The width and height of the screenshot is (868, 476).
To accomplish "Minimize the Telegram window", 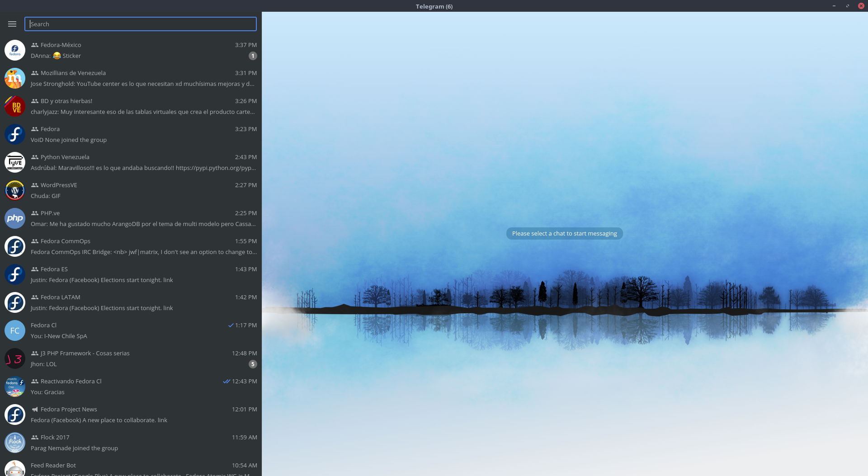I will coord(834,6).
